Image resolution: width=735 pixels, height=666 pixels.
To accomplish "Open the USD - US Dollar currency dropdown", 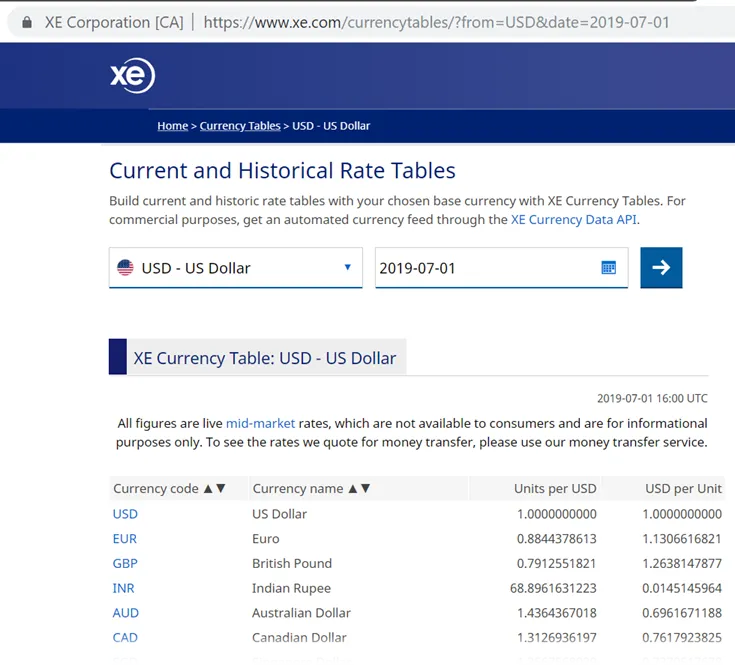I will [x=235, y=268].
